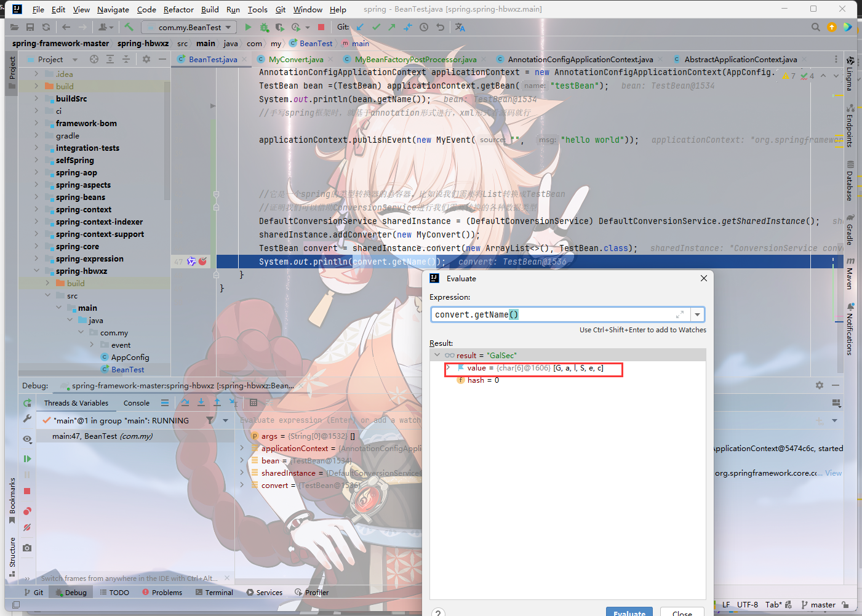Image resolution: width=862 pixels, height=616 pixels.
Task: Click Step Over in the debugger toolbar
Action: click(x=185, y=402)
